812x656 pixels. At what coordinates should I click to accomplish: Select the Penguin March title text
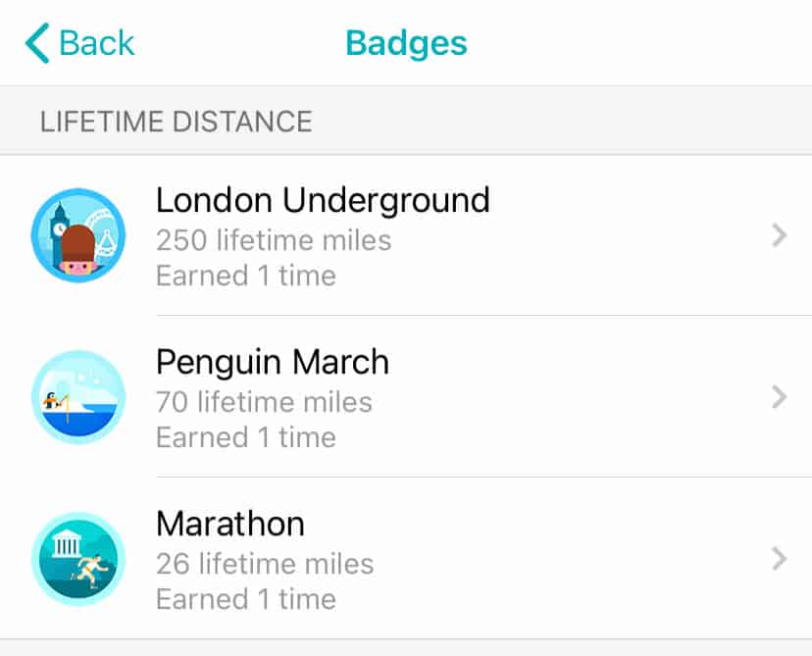(273, 362)
